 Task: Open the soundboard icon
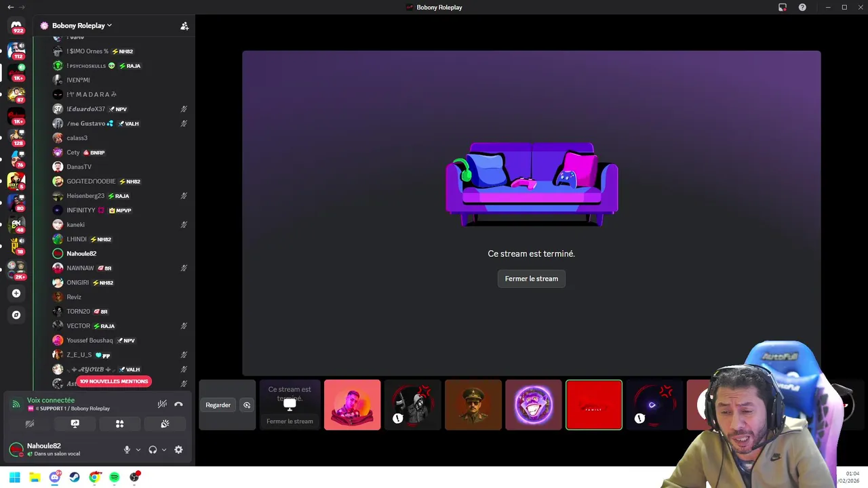(165, 424)
